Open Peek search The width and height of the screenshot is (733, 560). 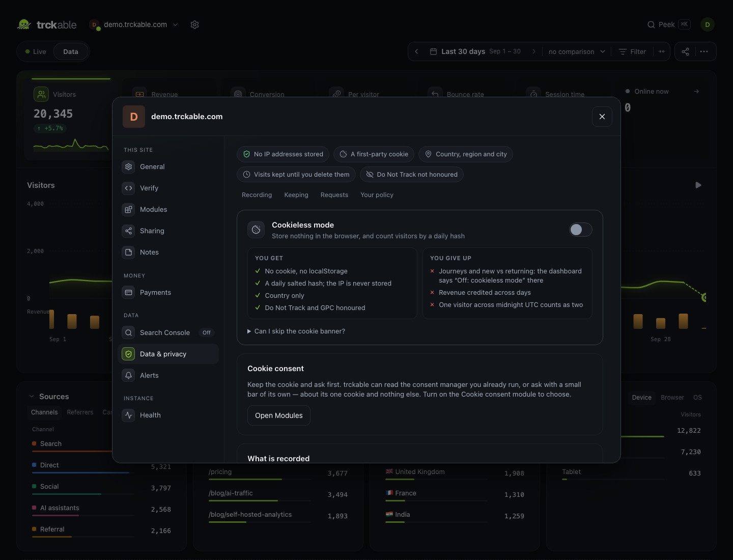coord(669,24)
